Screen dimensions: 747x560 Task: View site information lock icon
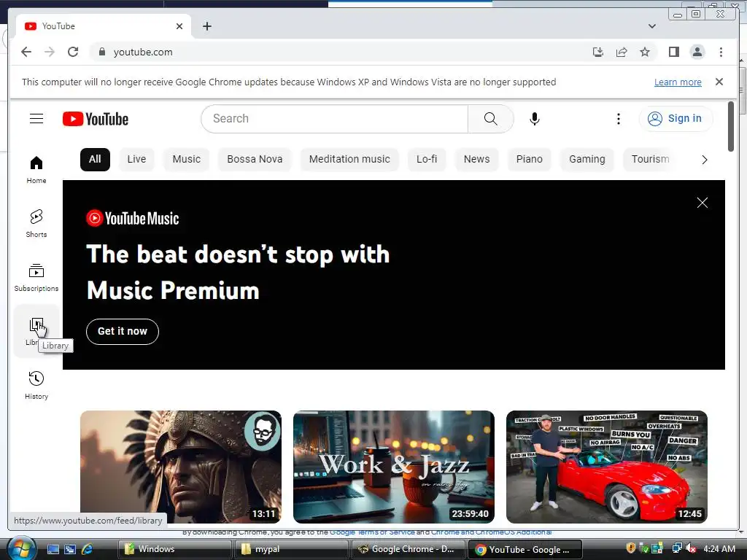pos(101,52)
